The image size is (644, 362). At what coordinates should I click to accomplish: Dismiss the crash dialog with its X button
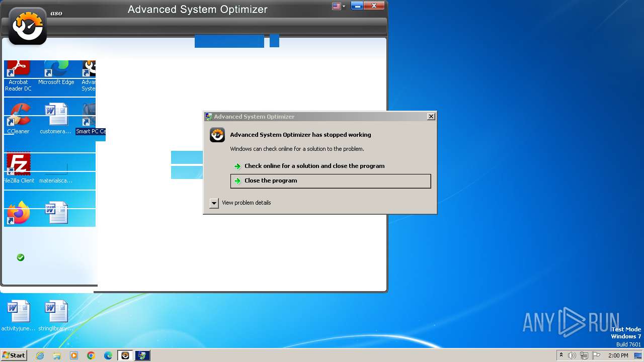coord(431,116)
